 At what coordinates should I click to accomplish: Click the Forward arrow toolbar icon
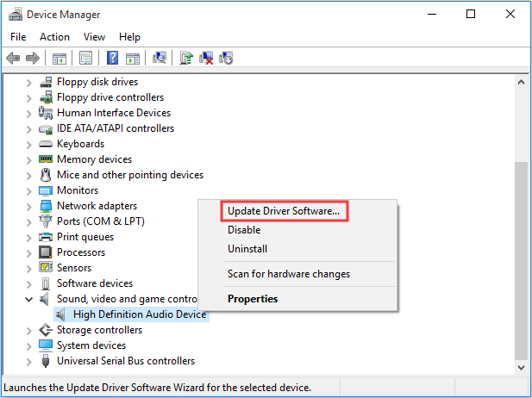33,58
